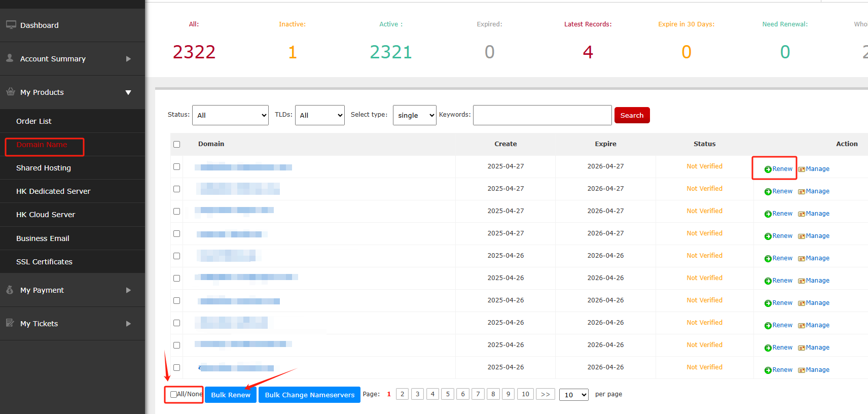Open the TLDs filter dropdown
This screenshot has height=414, width=868.
319,115
